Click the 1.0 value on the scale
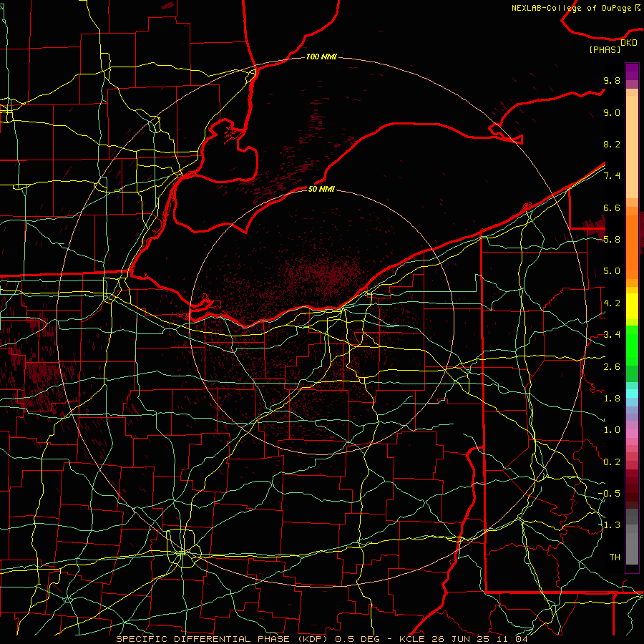Screen dimensions: 644x644 612,430
